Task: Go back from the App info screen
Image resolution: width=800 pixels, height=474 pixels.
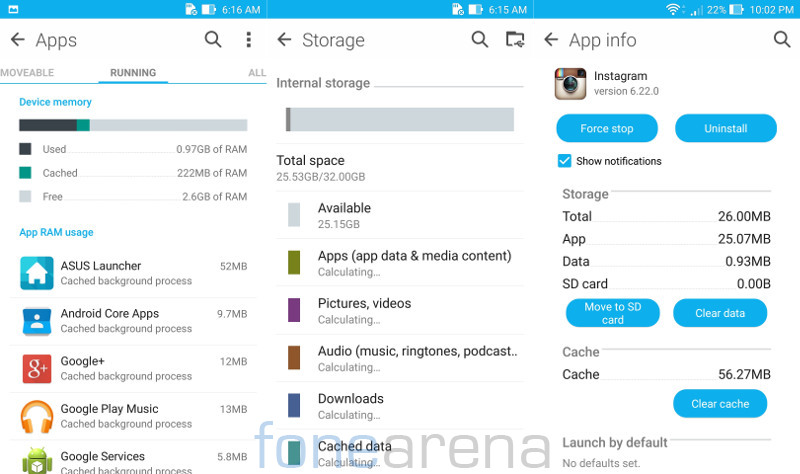Action: [x=551, y=40]
